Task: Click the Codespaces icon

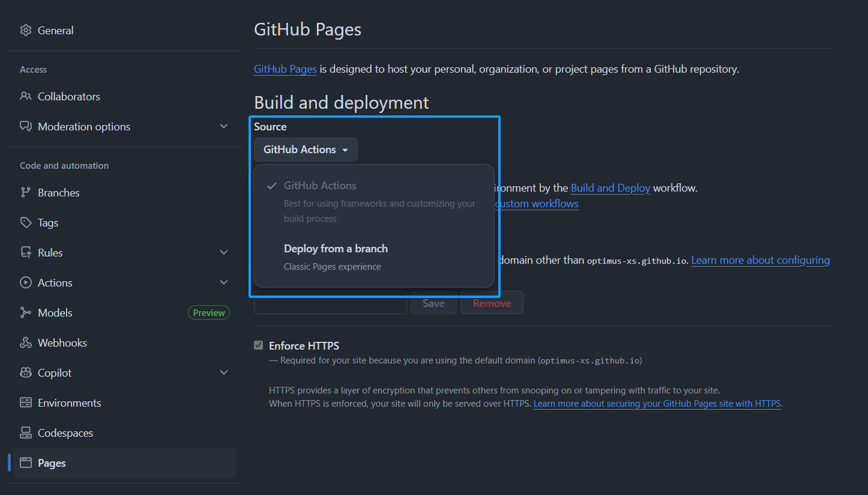Action: (x=25, y=433)
